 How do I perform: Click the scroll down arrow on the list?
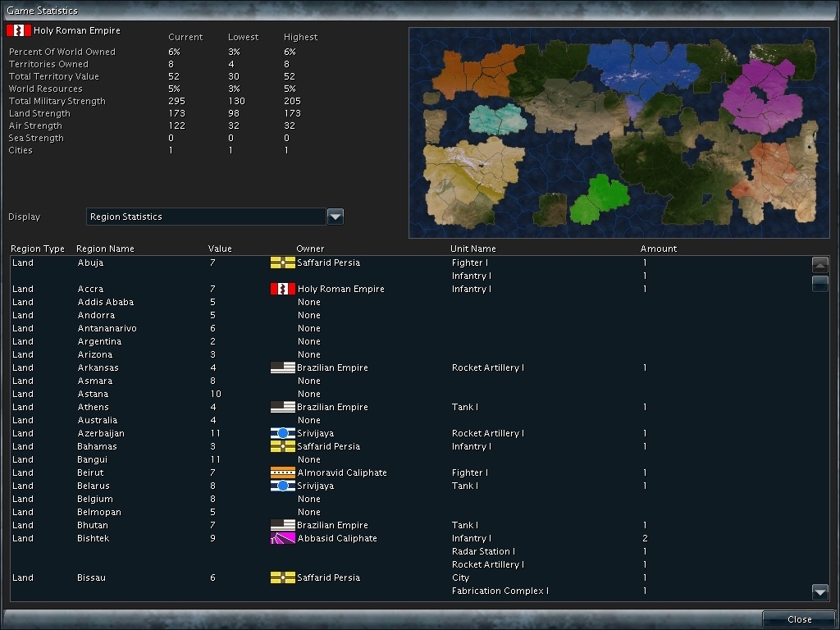[820, 591]
